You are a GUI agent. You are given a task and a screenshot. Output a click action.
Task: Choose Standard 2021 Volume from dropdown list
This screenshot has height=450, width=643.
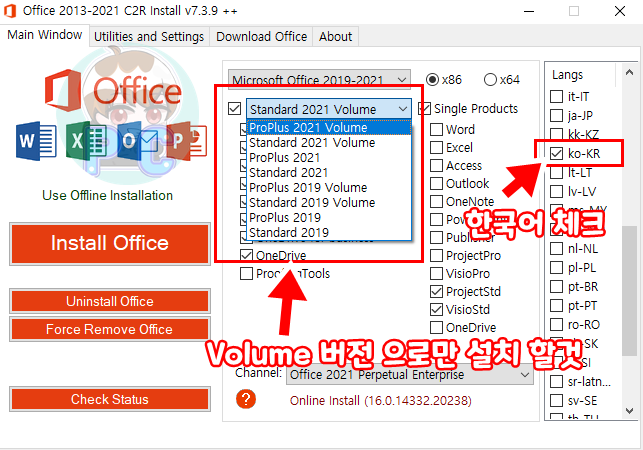click(x=329, y=143)
